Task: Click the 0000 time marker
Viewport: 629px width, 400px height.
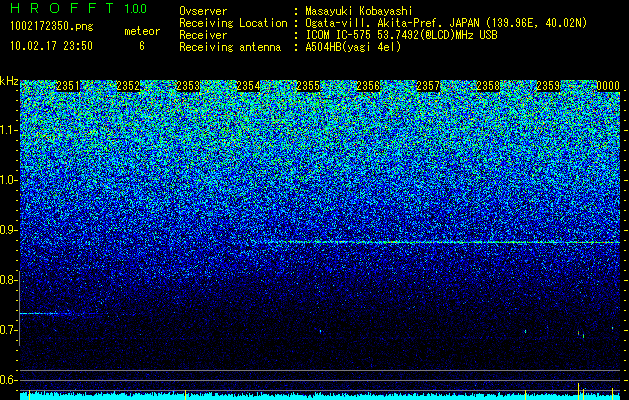Action: [608, 86]
